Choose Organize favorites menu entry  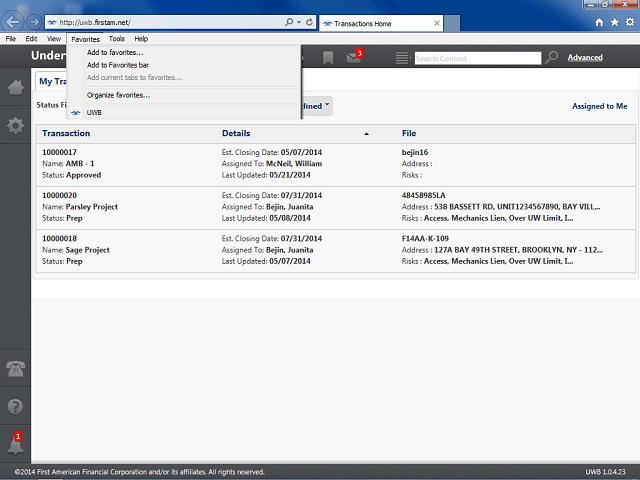[x=118, y=95]
